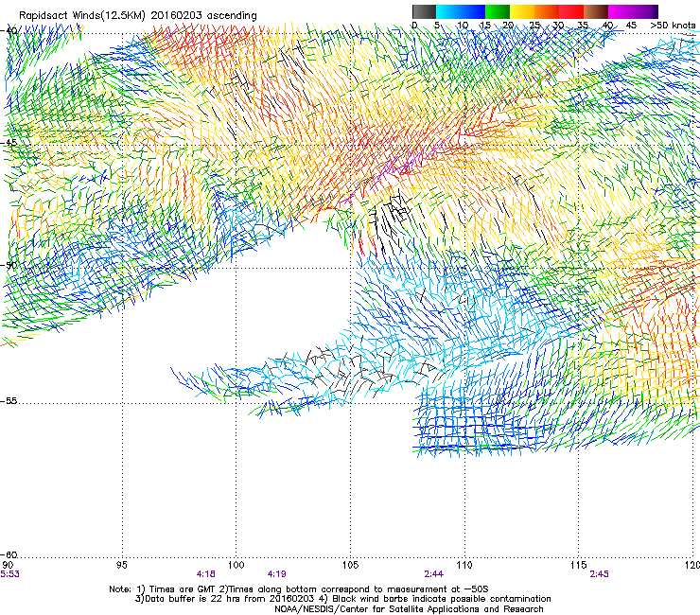
Task: Click the 5:53 pass time label
Action: click(9, 574)
